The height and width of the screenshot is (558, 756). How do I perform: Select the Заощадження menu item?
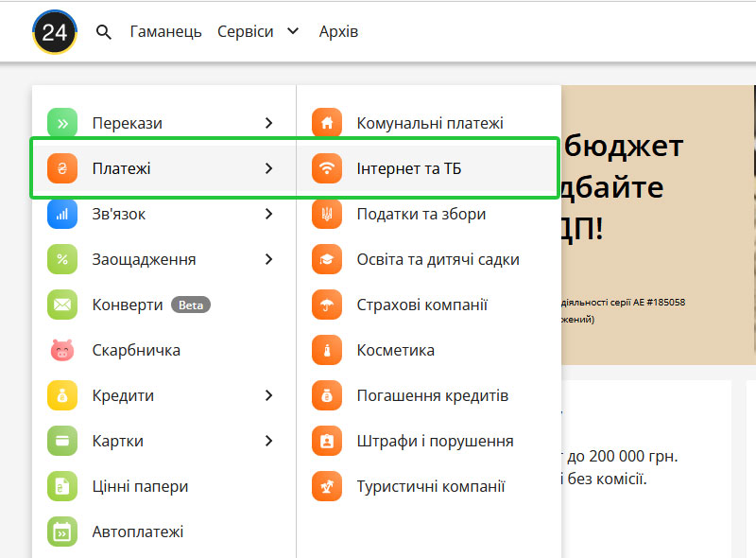pyautogui.click(x=145, y=259)
